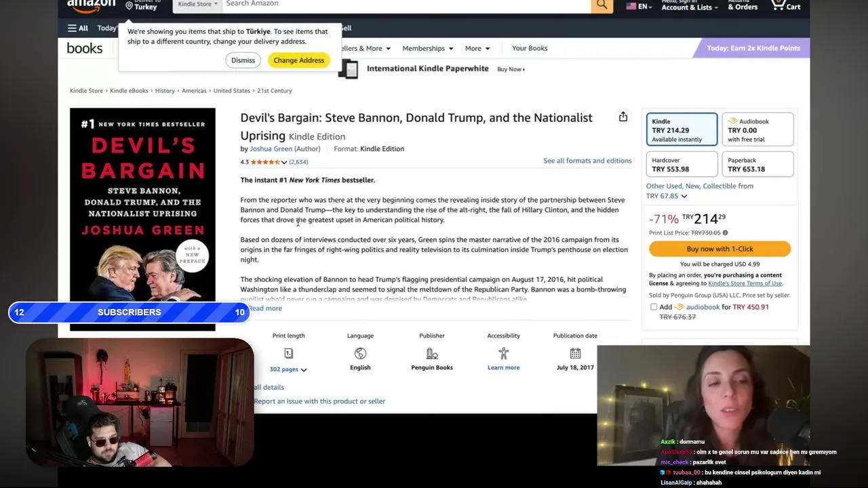Click Kindle's Store Terms of Use link
The width and height of the screenshot is (868, 488).
coord(745,283)
